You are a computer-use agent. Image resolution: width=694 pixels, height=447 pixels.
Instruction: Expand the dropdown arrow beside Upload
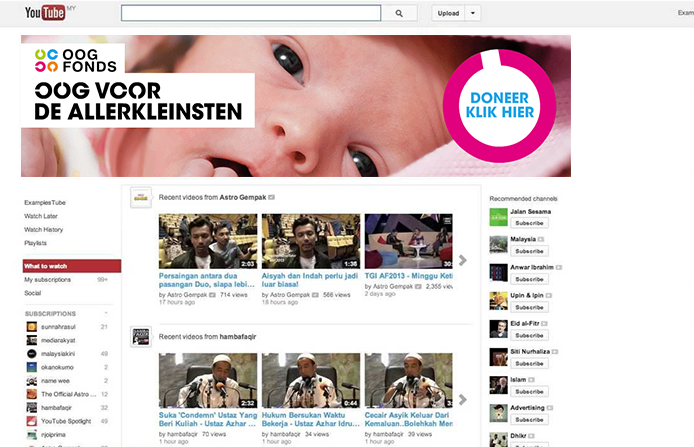[x=473, y=13]
